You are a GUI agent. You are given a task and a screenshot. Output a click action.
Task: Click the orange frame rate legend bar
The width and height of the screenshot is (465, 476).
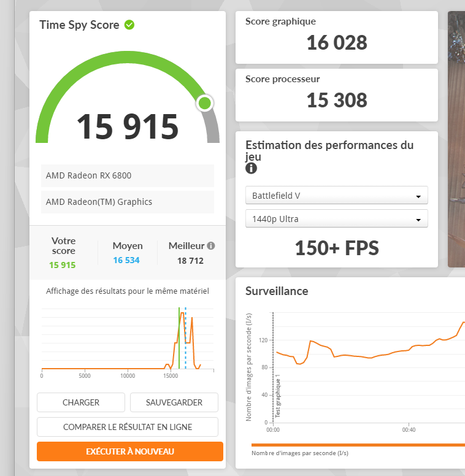pyautogui.click(x=358, y=445)
